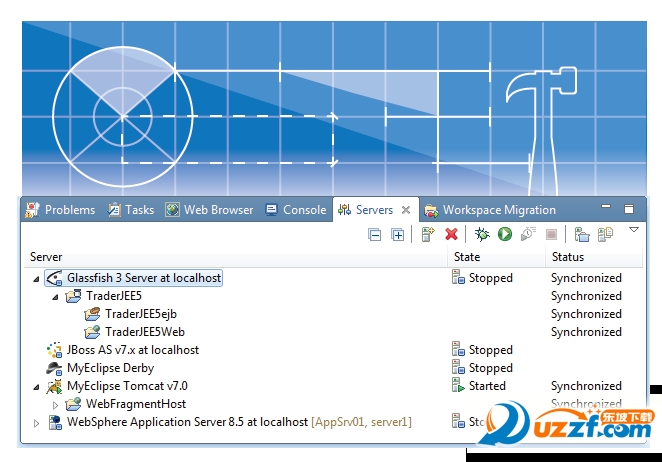Select WebSphere Application Server 8.5 at localhost

pos(187,422)
